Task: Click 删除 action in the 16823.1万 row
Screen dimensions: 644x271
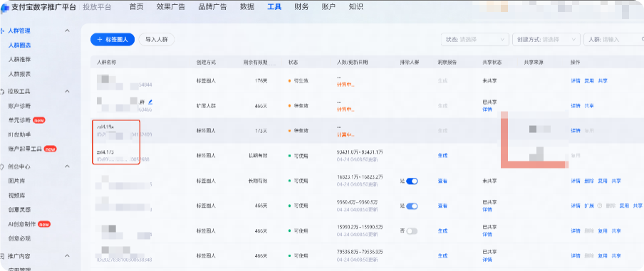Action: coord(589,181)
